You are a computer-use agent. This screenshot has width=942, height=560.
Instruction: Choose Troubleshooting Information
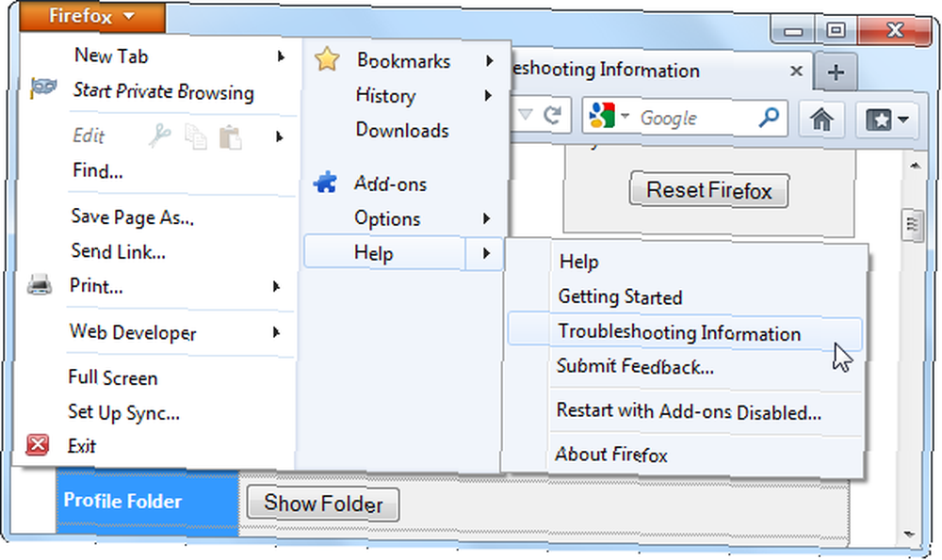[685, 332]
